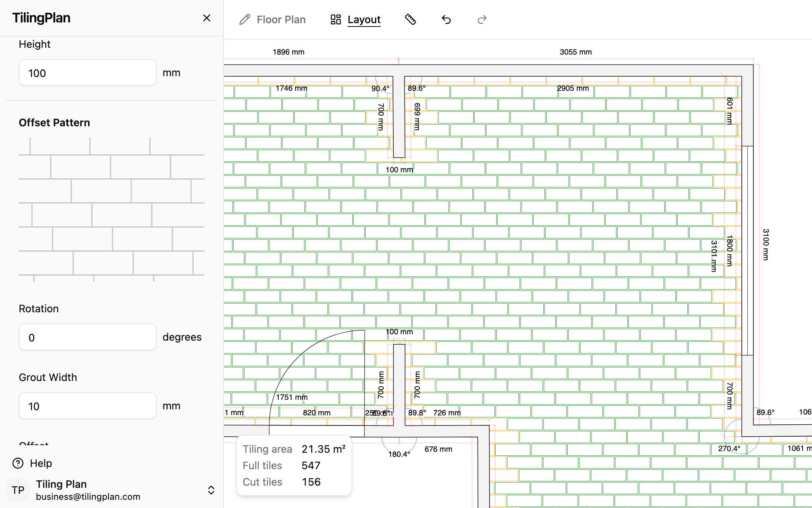This screenshot has width=812, height=508.
Task: Click the 726 mm dimension label
Action: [x=447, y=413]
